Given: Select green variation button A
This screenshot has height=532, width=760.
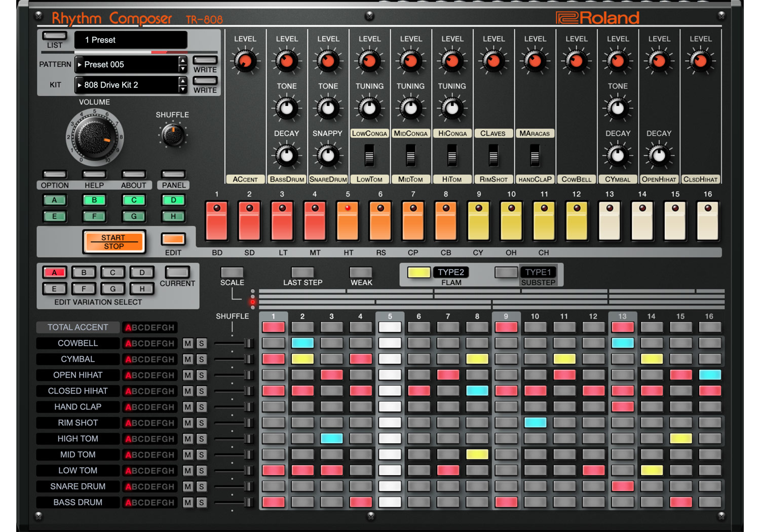Looking at the screenshot, I should (x=55, y=200).
